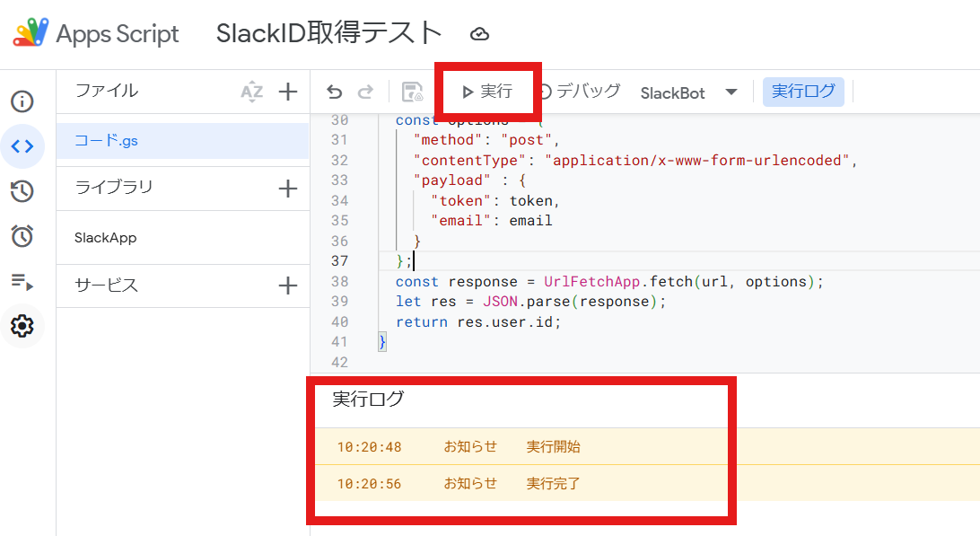The width and height of the screenshot is (980, 536).
Task: Click the "email": email code line
Action: [x=491, y=221]
